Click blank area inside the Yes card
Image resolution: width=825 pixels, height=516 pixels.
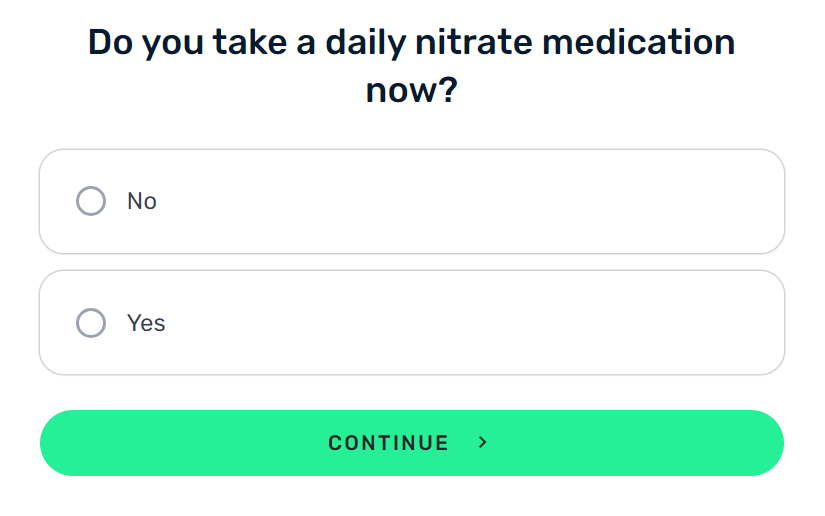(x=474, y=322)
